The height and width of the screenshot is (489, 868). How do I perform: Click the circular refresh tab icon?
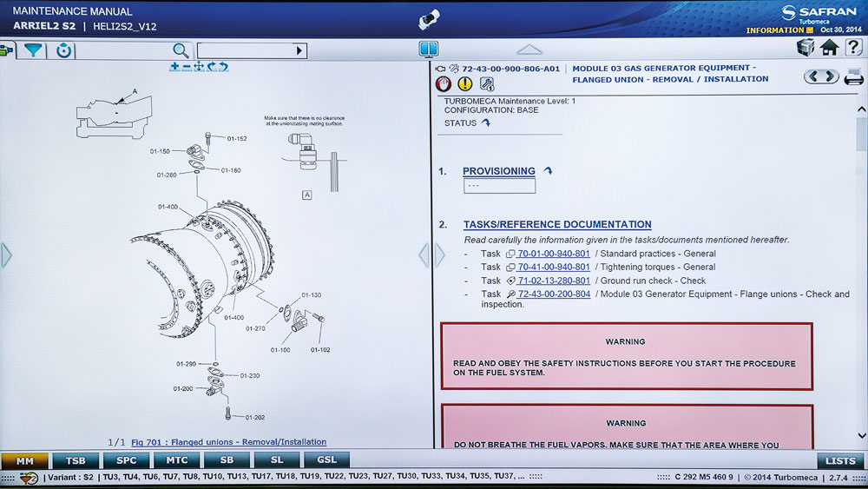[x=63, y=50]
